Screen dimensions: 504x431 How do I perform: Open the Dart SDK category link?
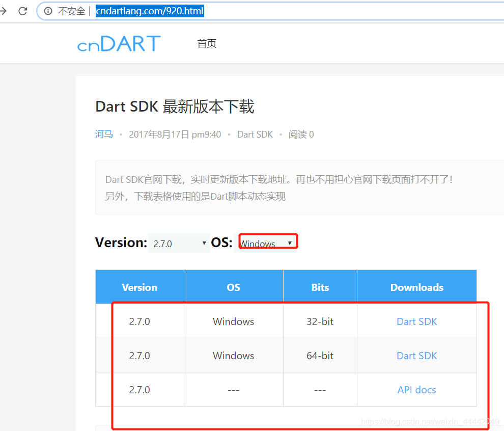[x=255, y=134]
